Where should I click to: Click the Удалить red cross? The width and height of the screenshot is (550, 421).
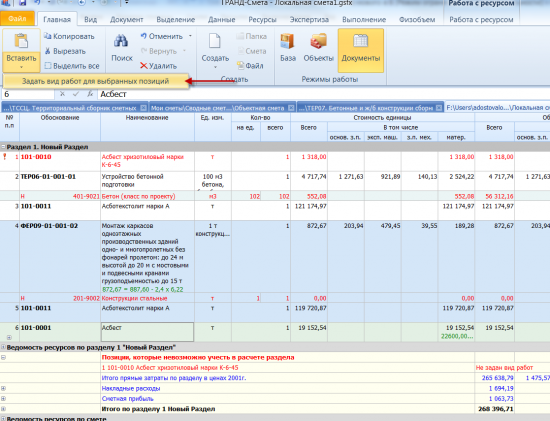pos(143,66)
